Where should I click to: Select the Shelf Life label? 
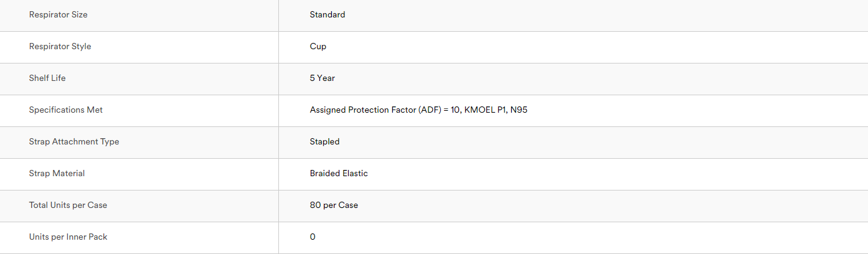[47, 78]
